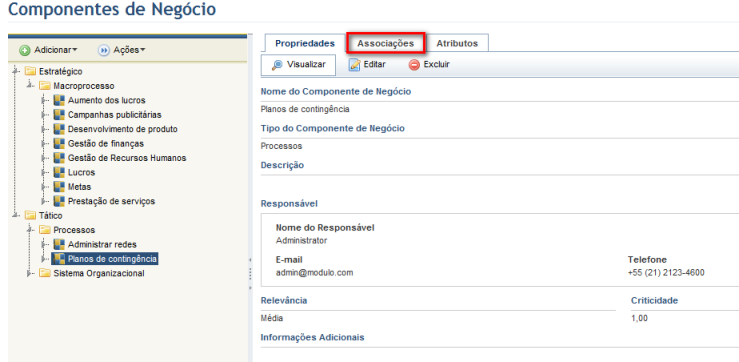
Task: Expand the Desenvolvimento de produto node
Action: (45, 129)
